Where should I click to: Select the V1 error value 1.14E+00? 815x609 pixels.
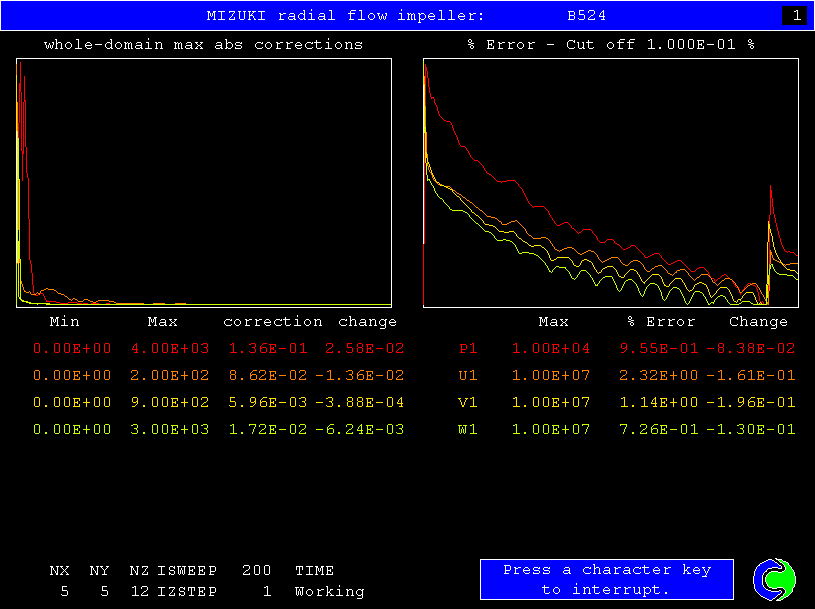tap(659, 402)
